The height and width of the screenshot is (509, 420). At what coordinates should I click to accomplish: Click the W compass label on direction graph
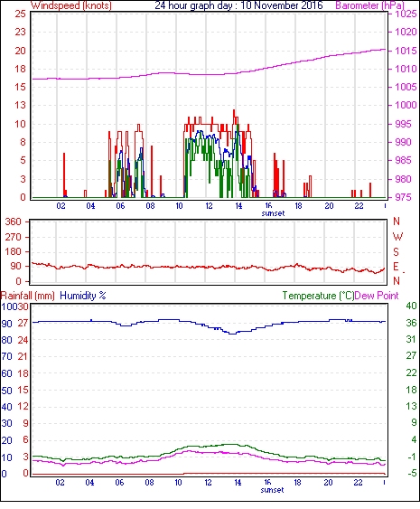[397, 237]
